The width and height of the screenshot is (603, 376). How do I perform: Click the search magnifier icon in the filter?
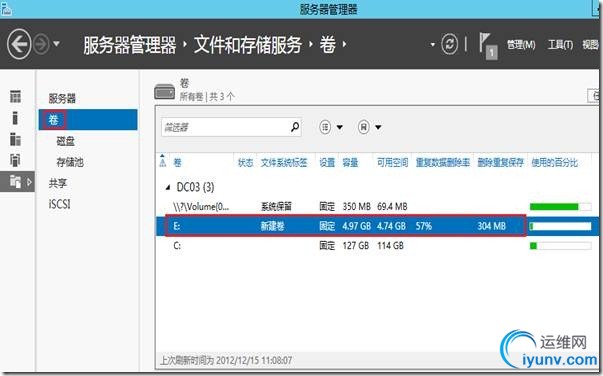(x=295, y=127)
